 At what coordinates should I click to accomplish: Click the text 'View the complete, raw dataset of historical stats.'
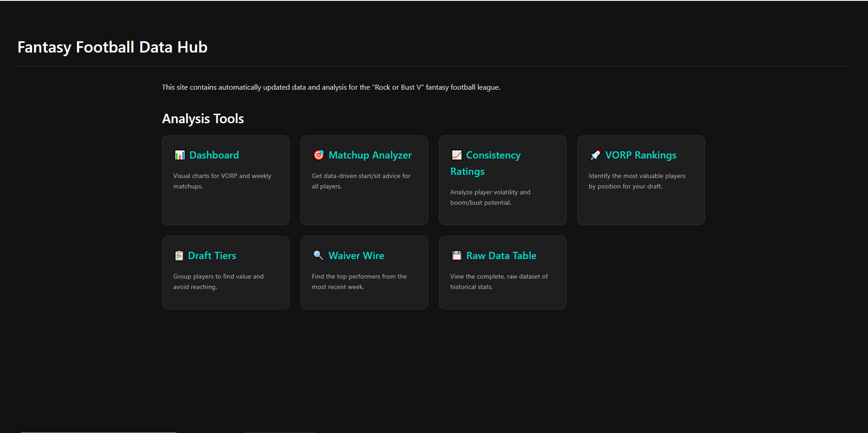tap(499, 281)
